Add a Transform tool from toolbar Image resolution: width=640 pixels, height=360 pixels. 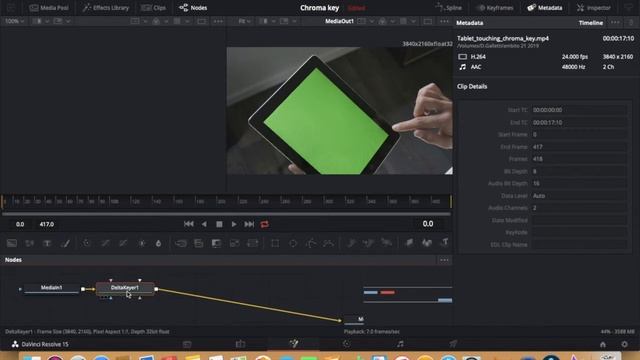point(253,243)
